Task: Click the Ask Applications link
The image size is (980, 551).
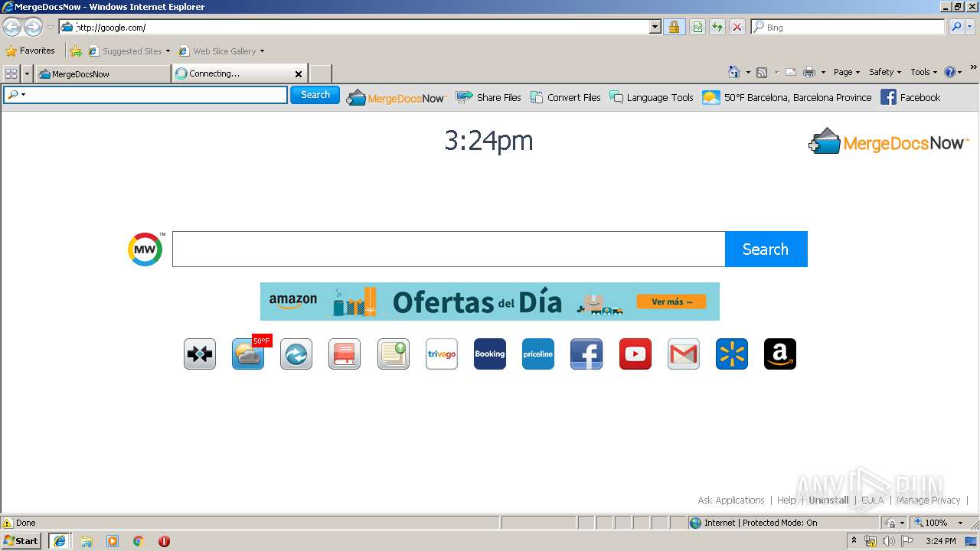Action: (731, 500)
